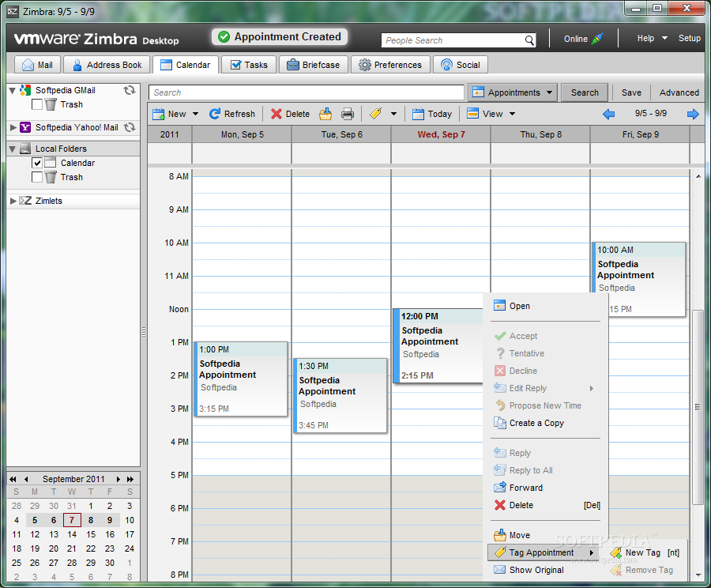Go to previous month in mini calendar

(x=26, y=479)
